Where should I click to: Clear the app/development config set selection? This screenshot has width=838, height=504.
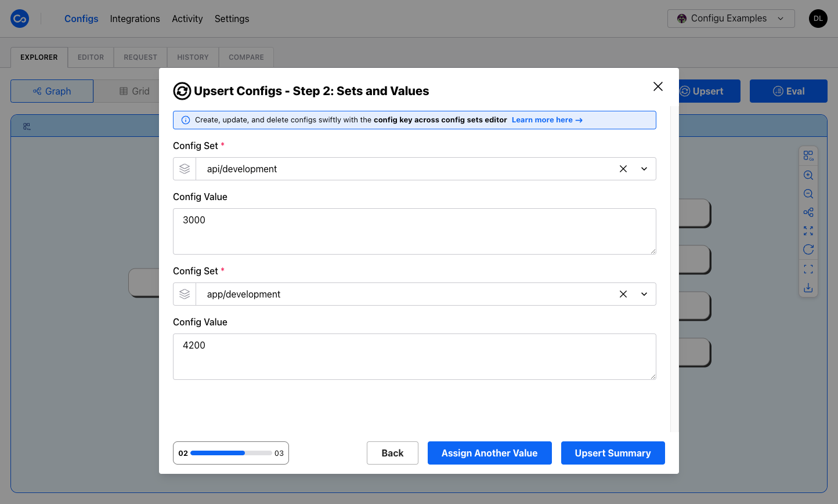click(x=623, y=294)
